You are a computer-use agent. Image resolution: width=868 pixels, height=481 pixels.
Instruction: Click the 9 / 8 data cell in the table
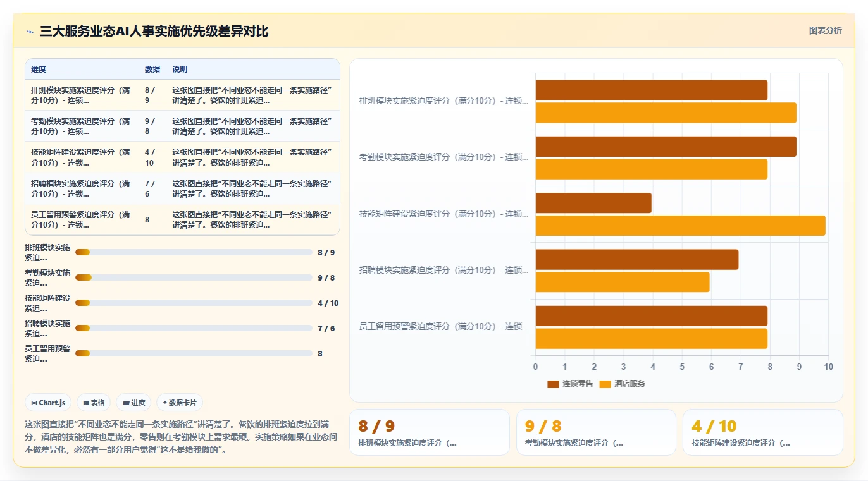coord(152,126)
